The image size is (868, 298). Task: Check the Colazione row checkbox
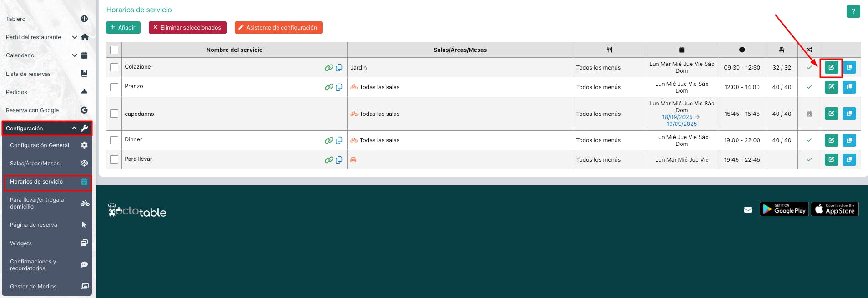coord(114,67)
